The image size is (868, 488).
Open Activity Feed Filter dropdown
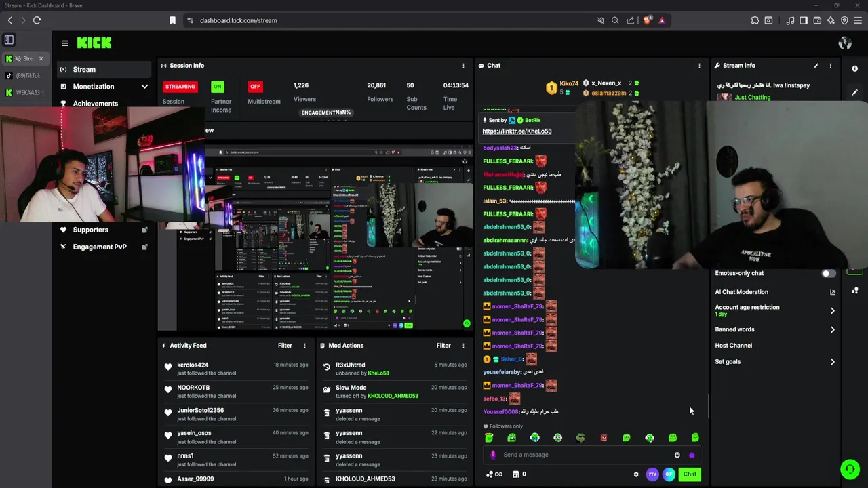coord(285,346)
